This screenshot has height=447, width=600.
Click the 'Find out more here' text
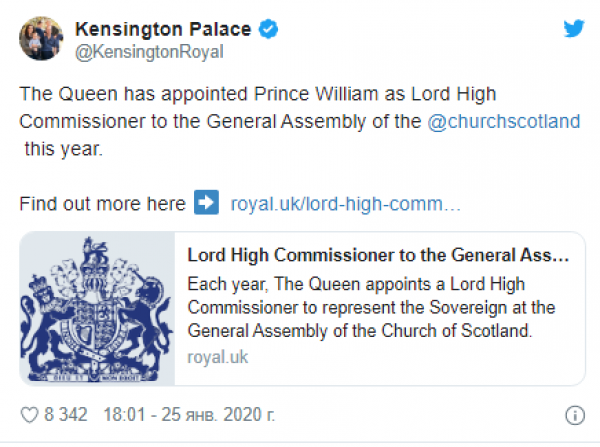point(103,204)
